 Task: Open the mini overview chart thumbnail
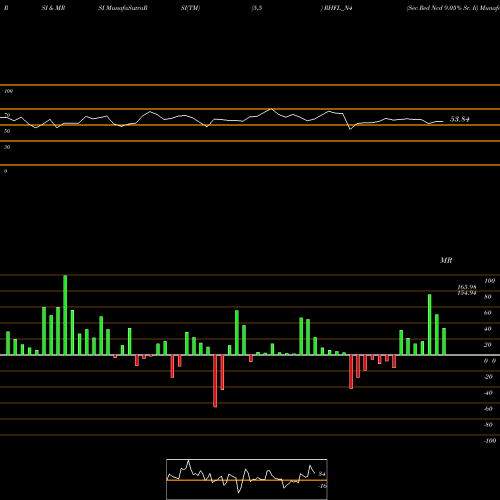[x=247, y=479]
